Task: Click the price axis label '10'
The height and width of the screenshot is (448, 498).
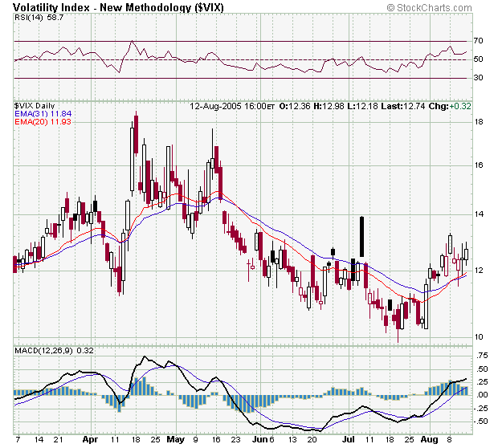Action: pos(479,337)
